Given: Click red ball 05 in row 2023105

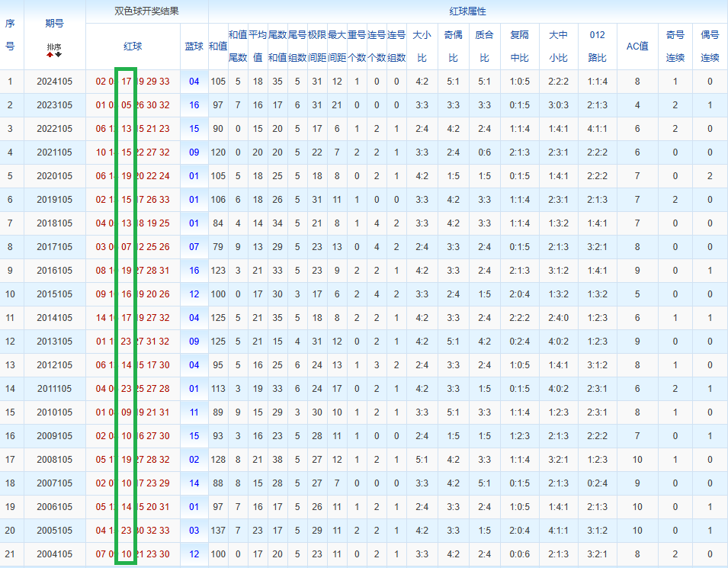Looking at the screenshot, I should coord(127,105).
